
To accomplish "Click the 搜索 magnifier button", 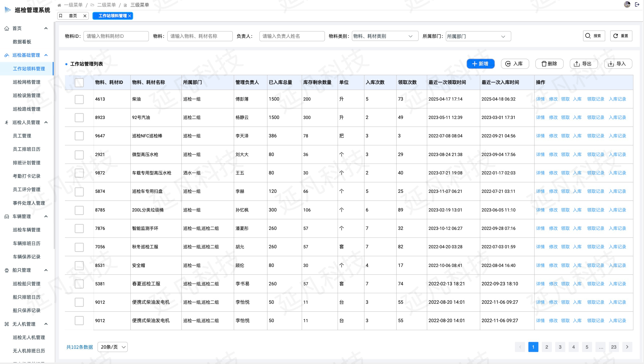I will pyautogui.click(x=594, y=36).
